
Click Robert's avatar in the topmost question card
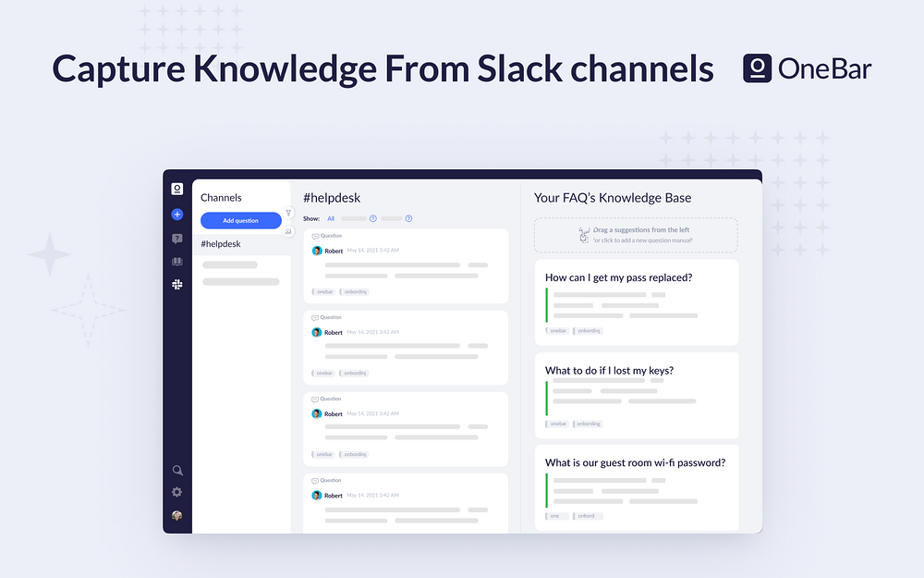pyautogui.click(x=316, y=251)
